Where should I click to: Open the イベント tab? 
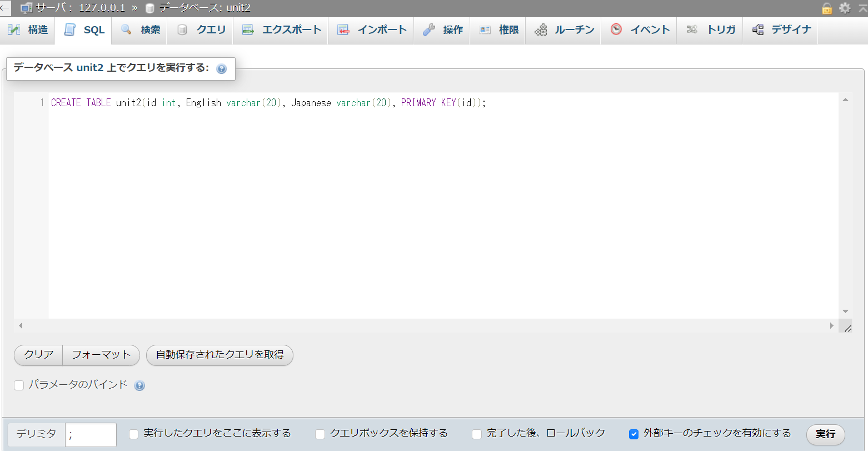pyautogui.click(x=640, y=30)
